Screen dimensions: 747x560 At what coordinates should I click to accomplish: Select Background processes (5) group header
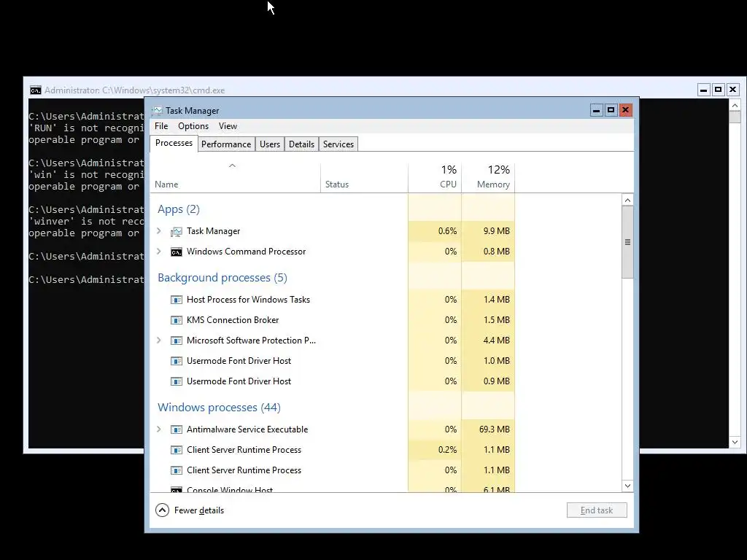[222, 278]
